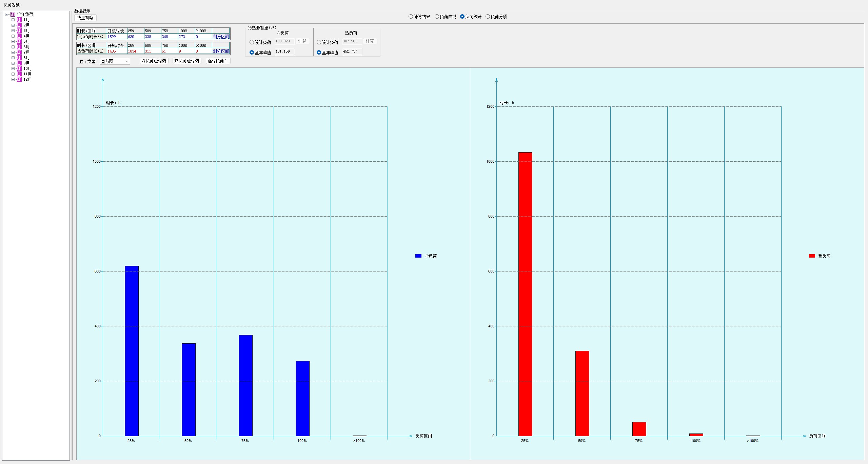Collapse the 全年负荷 root node
This screenshot has height=464, width=868.
click(6, 14)
